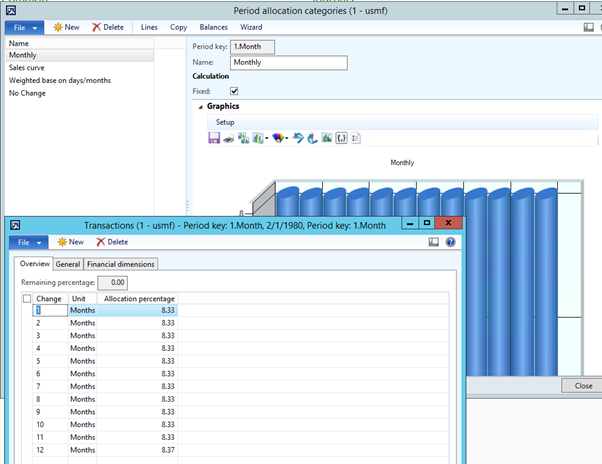Switch to the General tab

pyautogui.click(x=68, y=264)
